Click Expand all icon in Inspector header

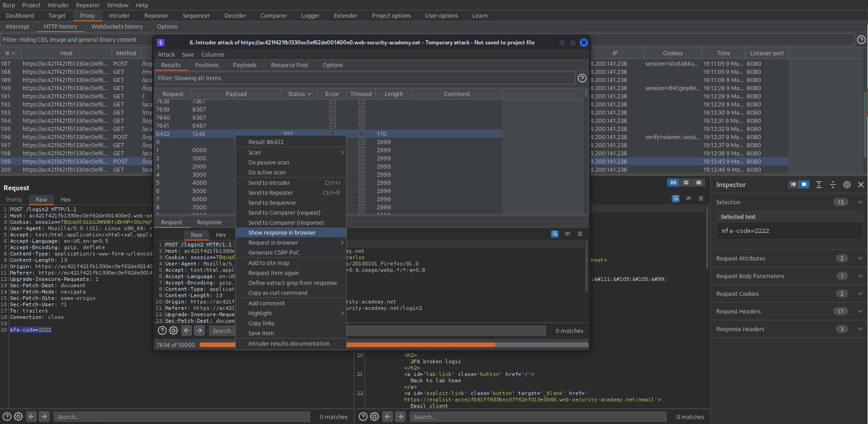pyautogui.click(x=819, y=184)
